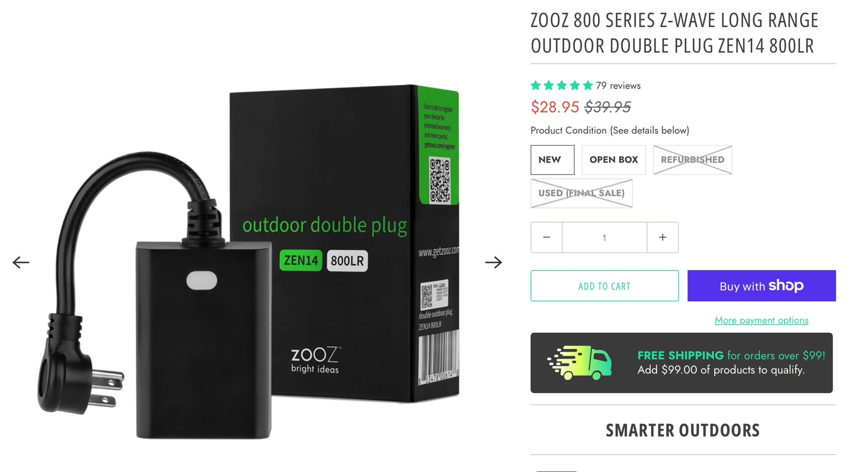Click the Smarter Outdoors heading
This screenshot has width=868, height=472.
click(683, 430)
